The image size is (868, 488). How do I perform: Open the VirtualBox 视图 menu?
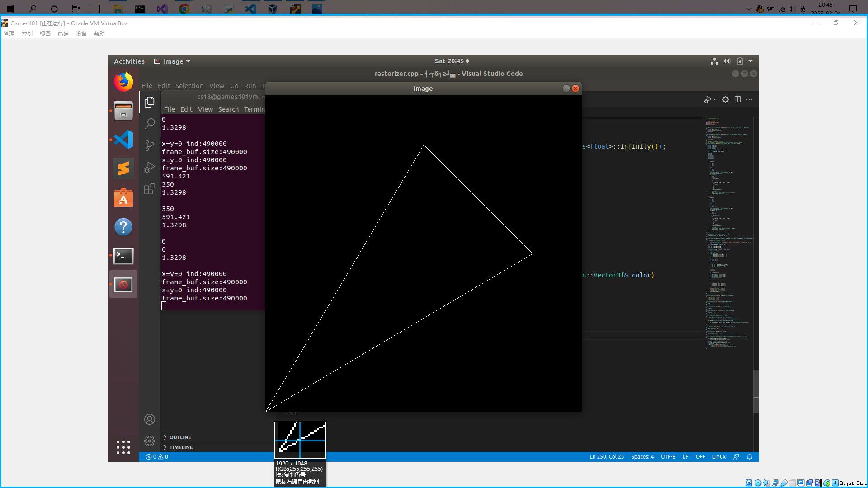[45, 34]
